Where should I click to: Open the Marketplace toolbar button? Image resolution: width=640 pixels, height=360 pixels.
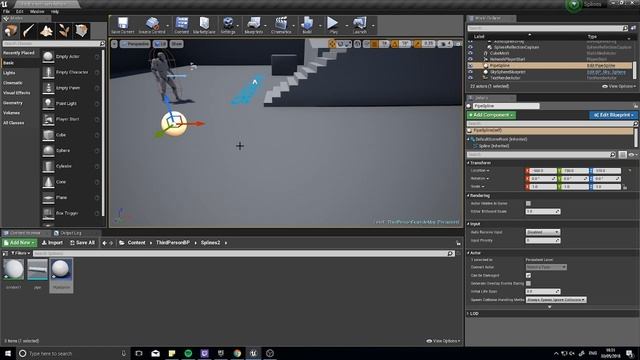tap(204, 25)
